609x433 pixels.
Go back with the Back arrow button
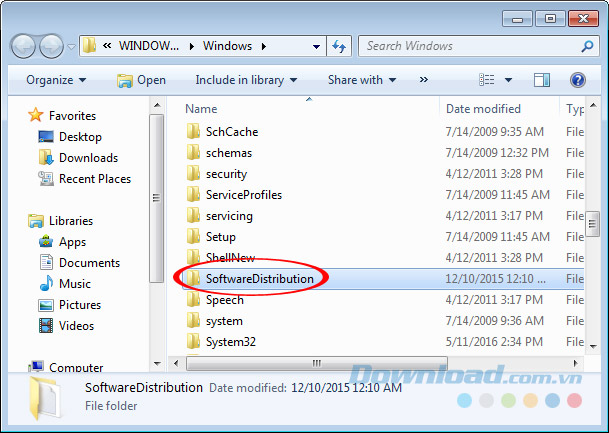(x=23, y=46)
